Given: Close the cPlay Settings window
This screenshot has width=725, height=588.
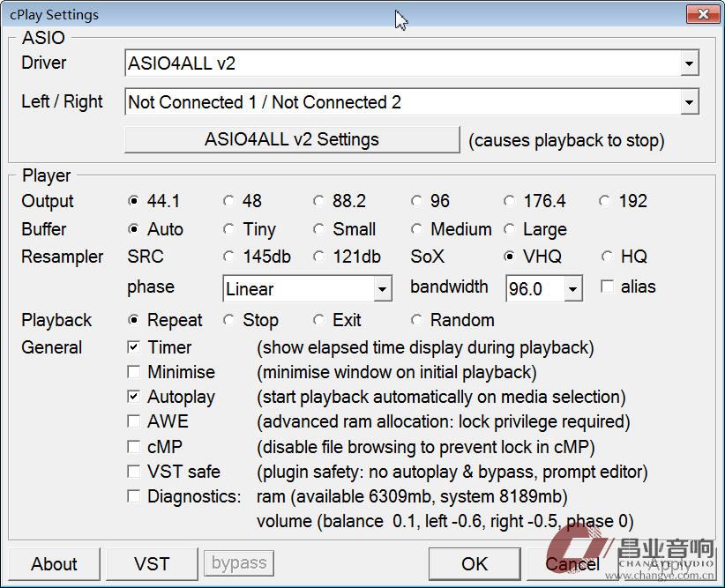Looking at the screenshot, I should [x=703, y=14].
